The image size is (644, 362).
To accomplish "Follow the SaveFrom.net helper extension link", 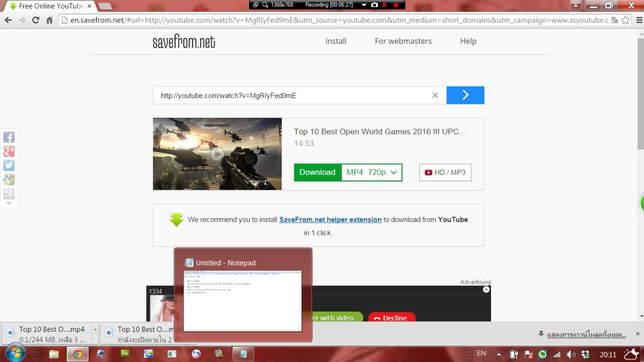I will point(330,220).
